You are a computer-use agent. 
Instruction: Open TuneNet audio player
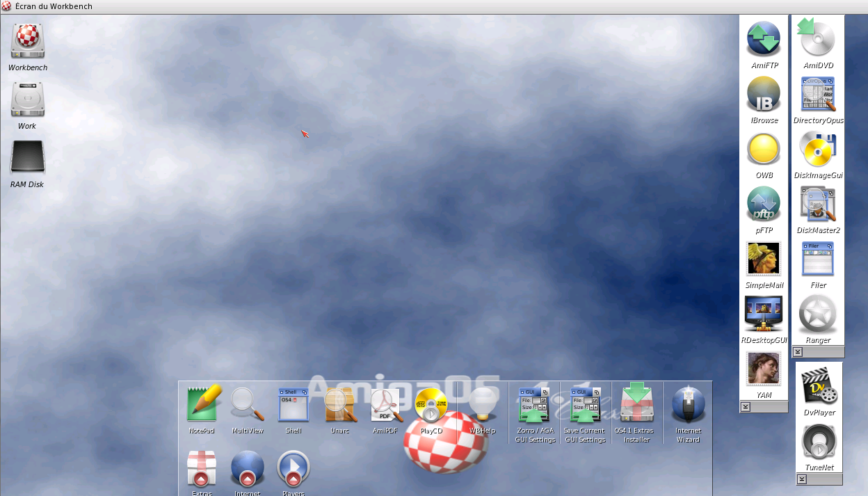coord(819,442)
